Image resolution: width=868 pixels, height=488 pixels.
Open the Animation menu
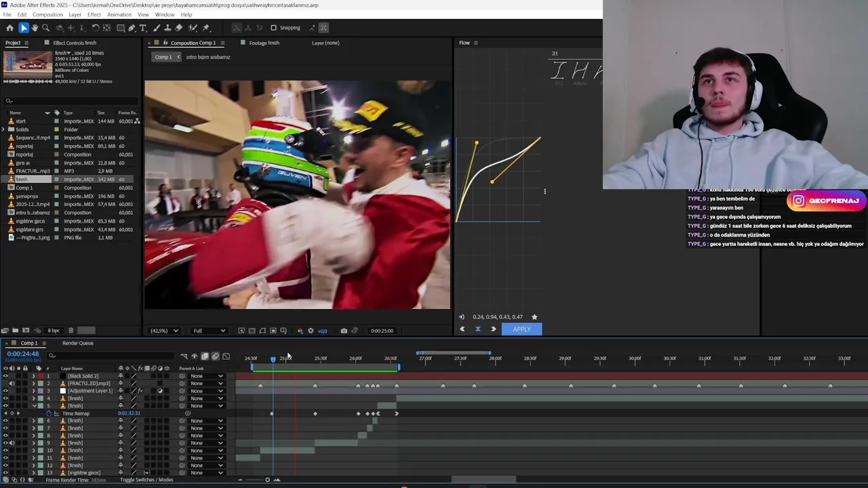pyautogui.click(x=119, y=14)
